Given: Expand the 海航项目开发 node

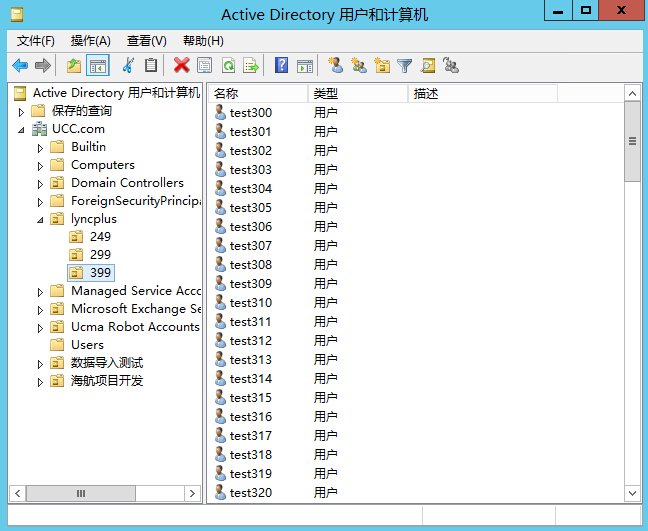Looking at the screenshot, I should 40,382.
